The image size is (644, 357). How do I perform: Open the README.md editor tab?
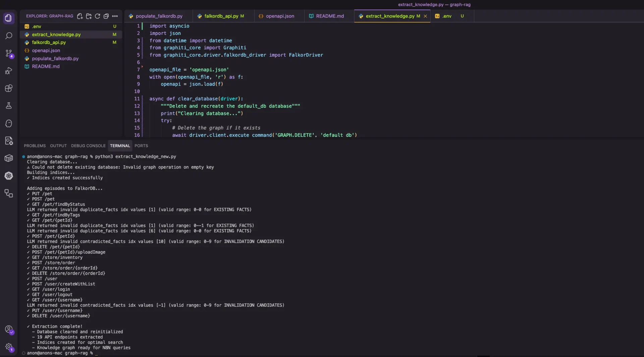coord(328,16)
